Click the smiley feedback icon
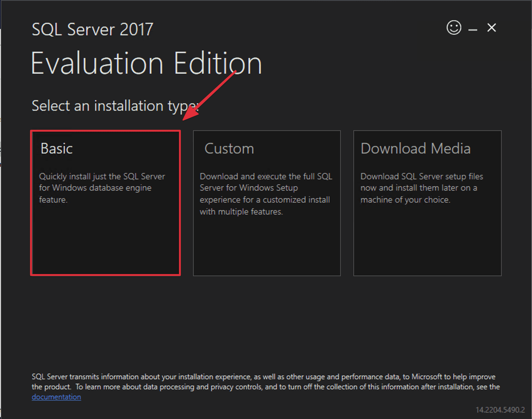The width and height of the screenshot is (532, 419). click(x=453, y=28)
